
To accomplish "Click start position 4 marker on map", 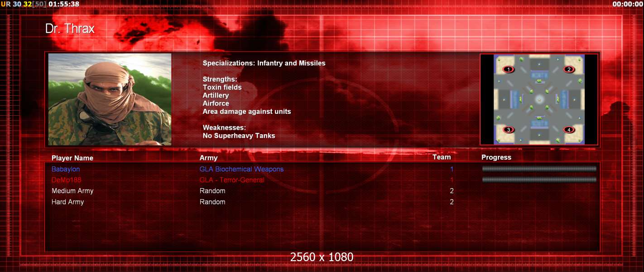I will coord(569,130).
